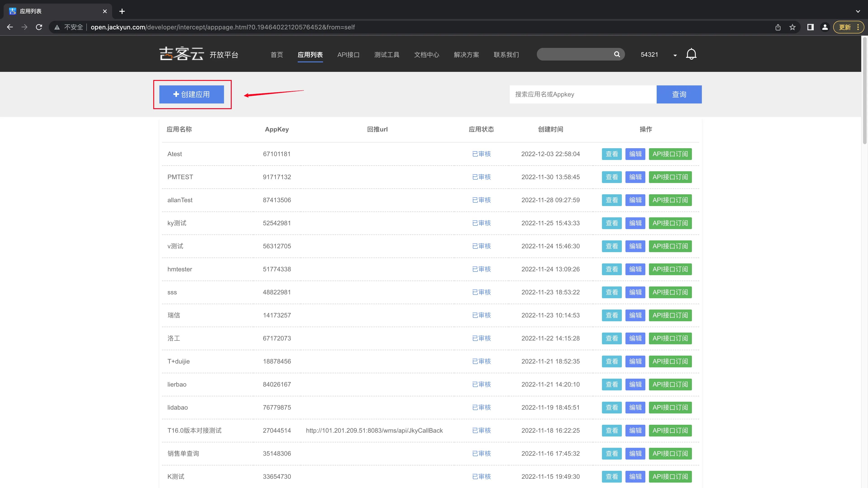Open the browser profile icon
Image resolution: width=868 pixels, height=488 pixels.
pos(825,27)
